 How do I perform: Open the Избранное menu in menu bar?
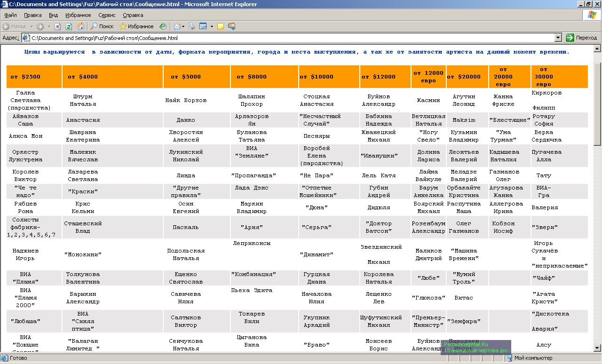78,15
